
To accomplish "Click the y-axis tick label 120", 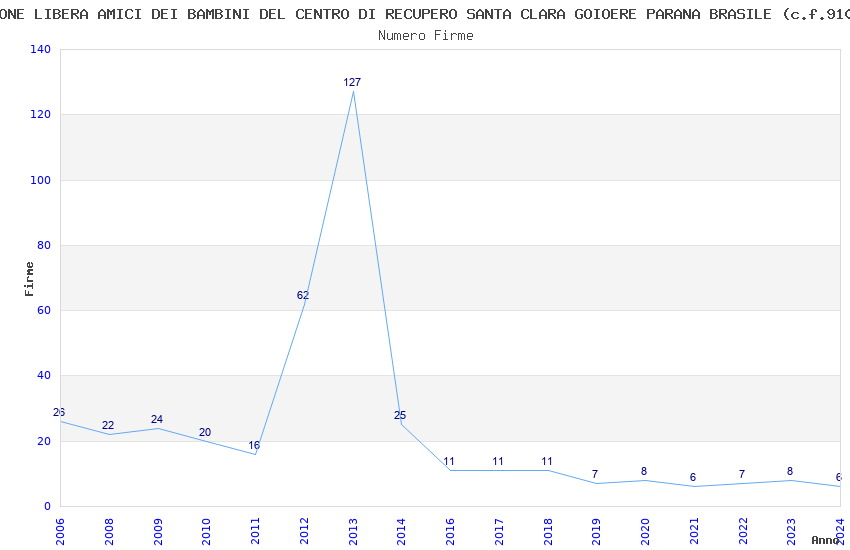I will point(41,114).
